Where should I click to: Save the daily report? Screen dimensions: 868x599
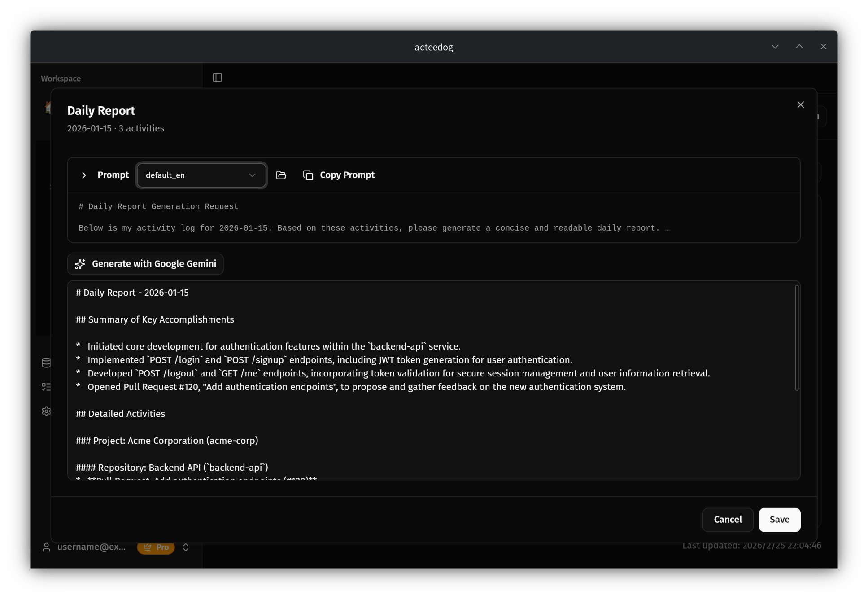[x=779, y=520]
